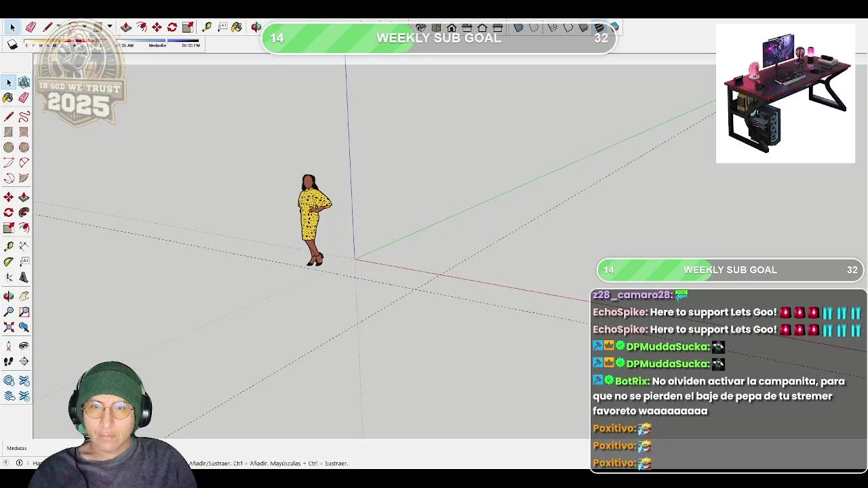Select the Position Camera tool
Screen dimensions: 868x488
click(9, 346)
